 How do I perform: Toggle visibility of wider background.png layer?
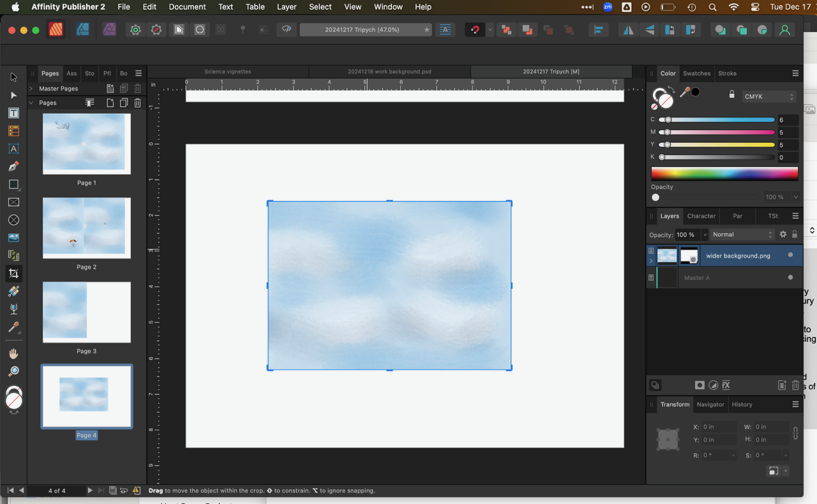[x=790, y=255]
